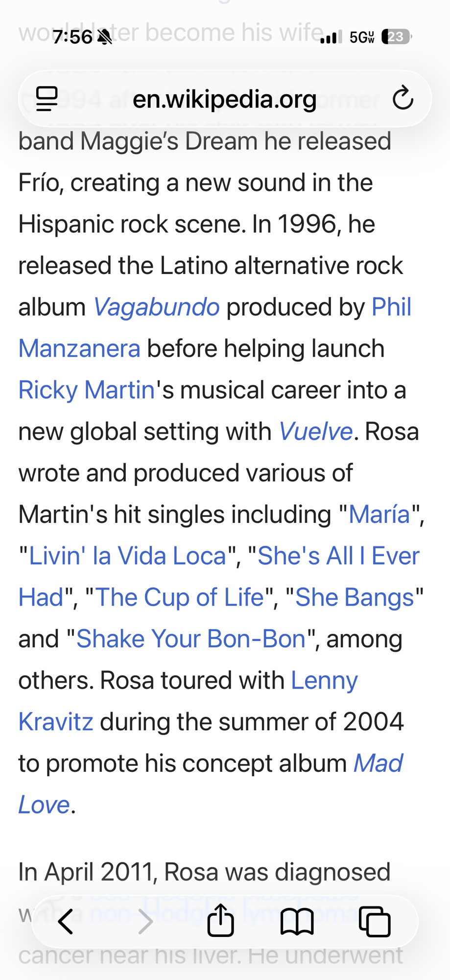Tap the en.wikipedia.org address field
Screen dimensions: 450x980
(x=224, y=99)
